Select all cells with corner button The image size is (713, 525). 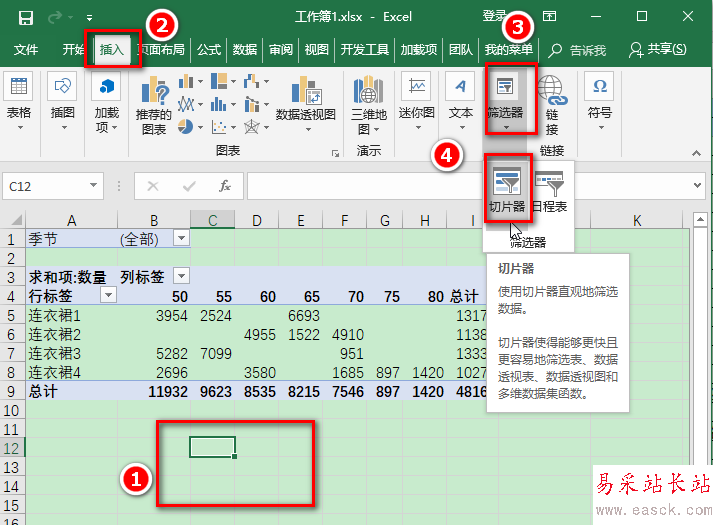tap(14, 220)
